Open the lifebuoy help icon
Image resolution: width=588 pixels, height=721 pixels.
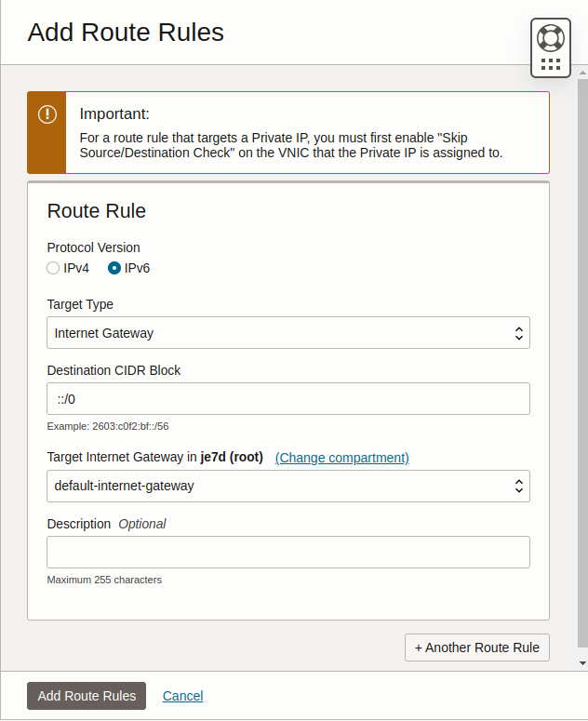[550, 38]
